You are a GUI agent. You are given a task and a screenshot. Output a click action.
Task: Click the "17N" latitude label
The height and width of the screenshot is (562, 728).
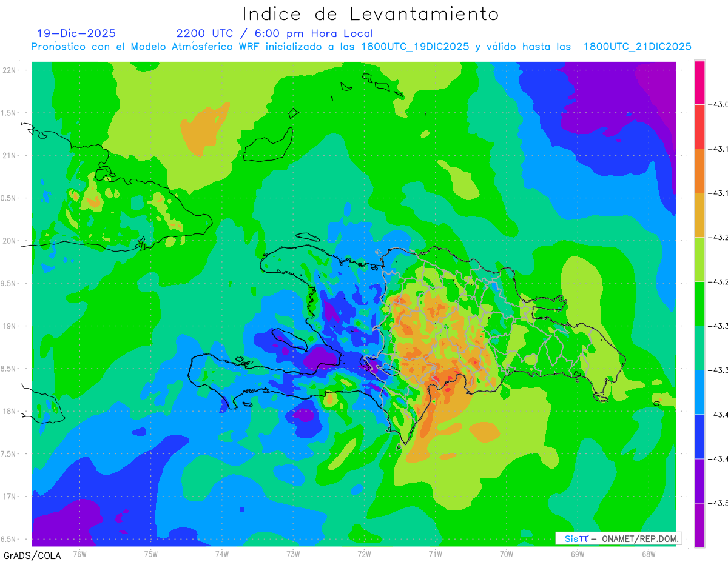[x=9, y=497]
